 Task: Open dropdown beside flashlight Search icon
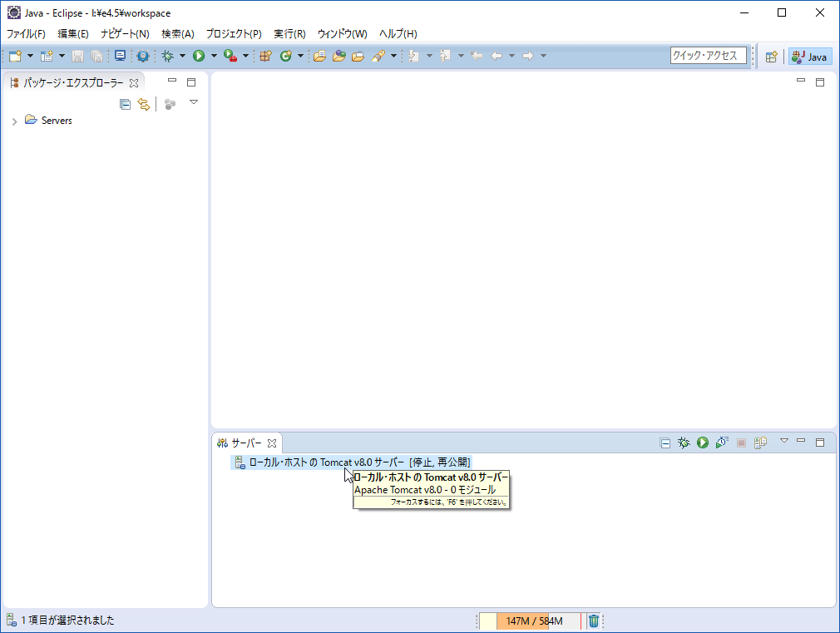tap(393, 56)
